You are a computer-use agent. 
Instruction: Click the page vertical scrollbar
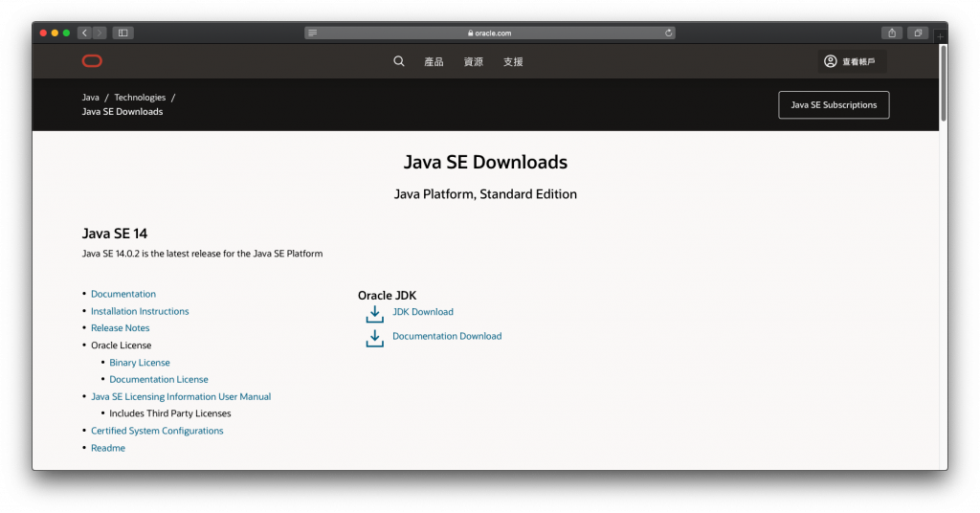943,83
